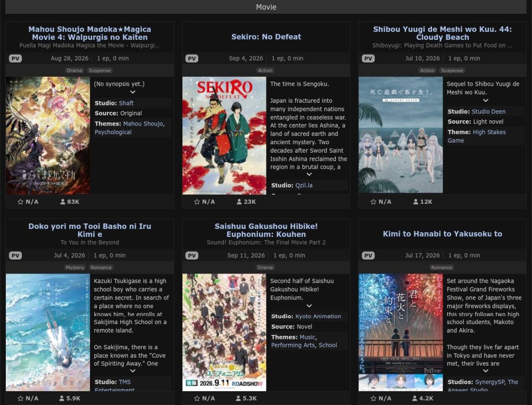Expand the Euphonium Kouhen synopsis chevron

click(309, 306)
